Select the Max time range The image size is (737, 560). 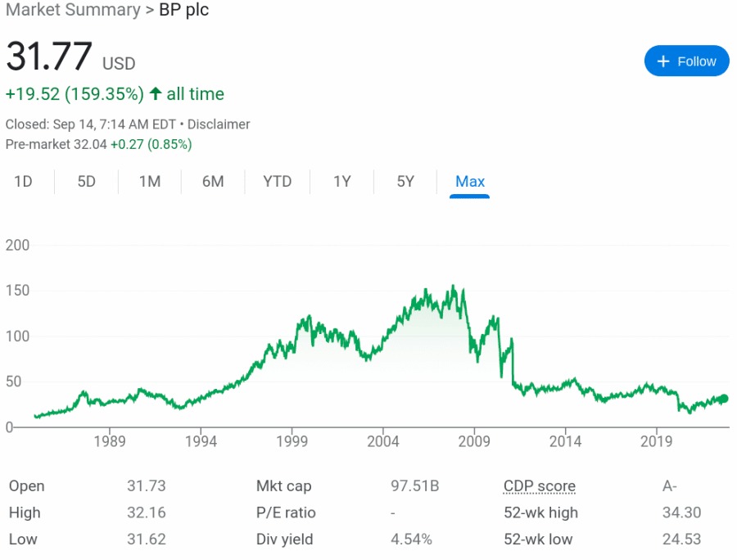469,182
